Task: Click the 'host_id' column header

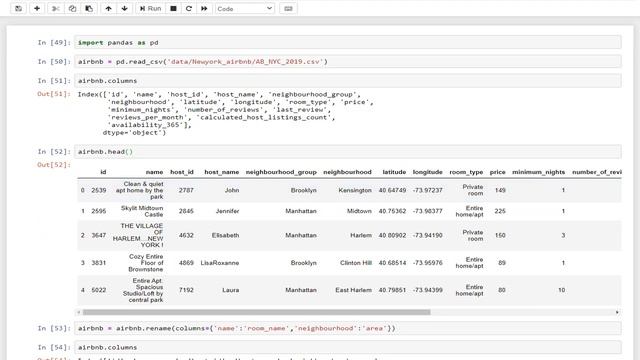Action: pyautogui.click(x=182, y=172)
